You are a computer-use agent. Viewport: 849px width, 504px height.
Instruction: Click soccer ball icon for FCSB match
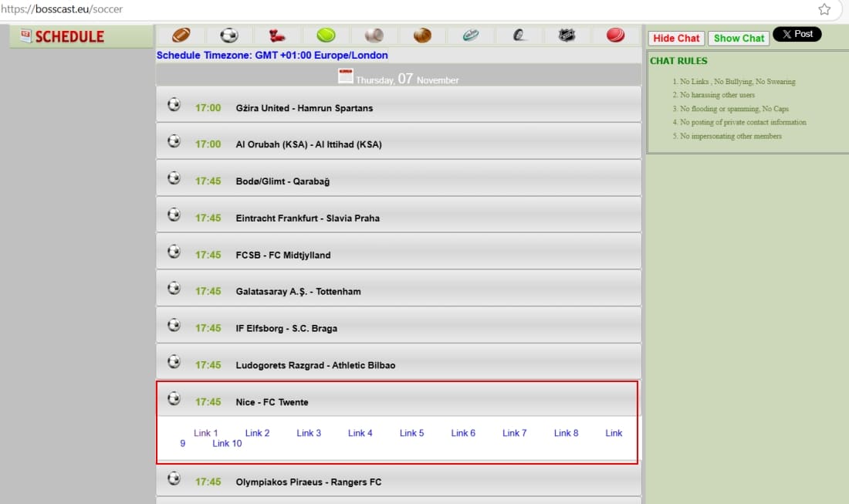(174, 252)
